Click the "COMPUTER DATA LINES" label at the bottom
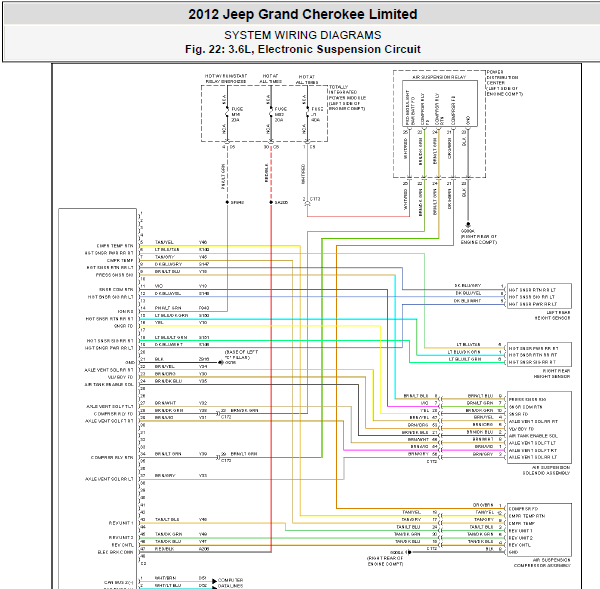600x589 pixels. 230,583
